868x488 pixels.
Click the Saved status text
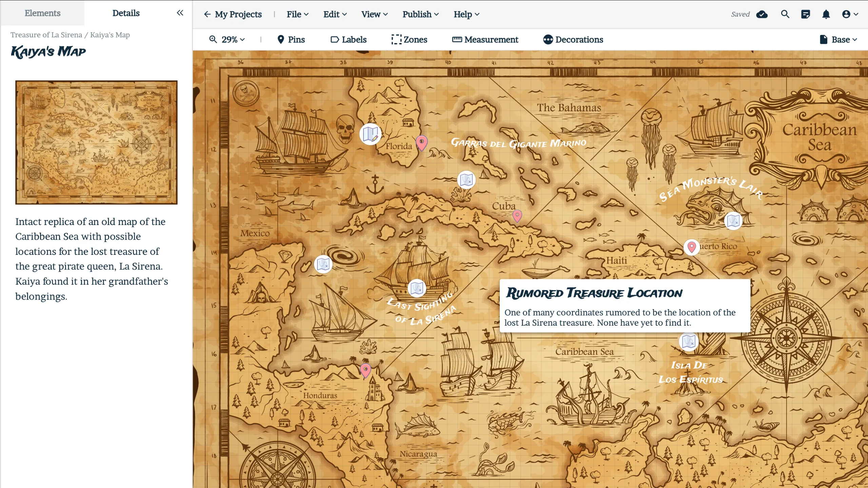pyautogui.click(x=740, y=14)
